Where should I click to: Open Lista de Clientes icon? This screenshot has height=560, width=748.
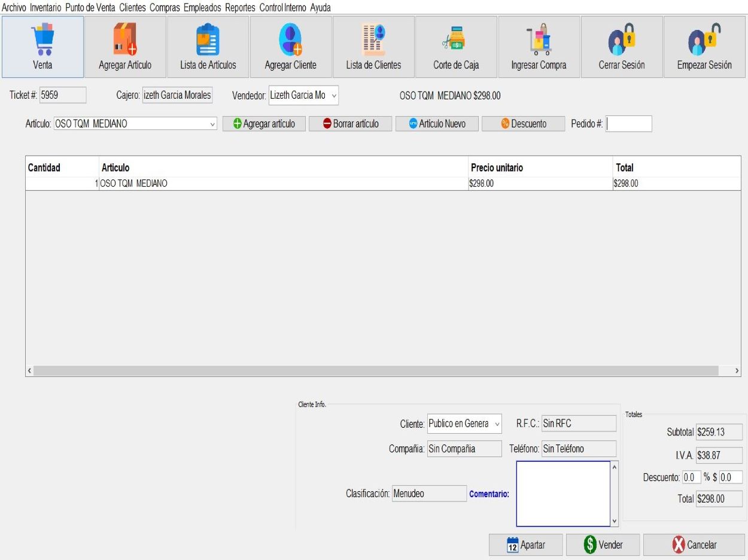[x=373, y=39]
